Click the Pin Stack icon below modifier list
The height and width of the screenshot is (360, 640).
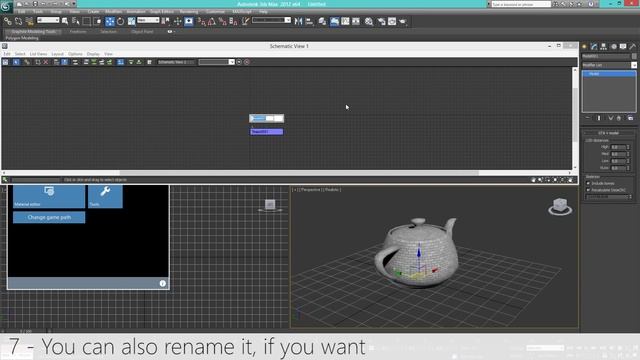(588, 118)
